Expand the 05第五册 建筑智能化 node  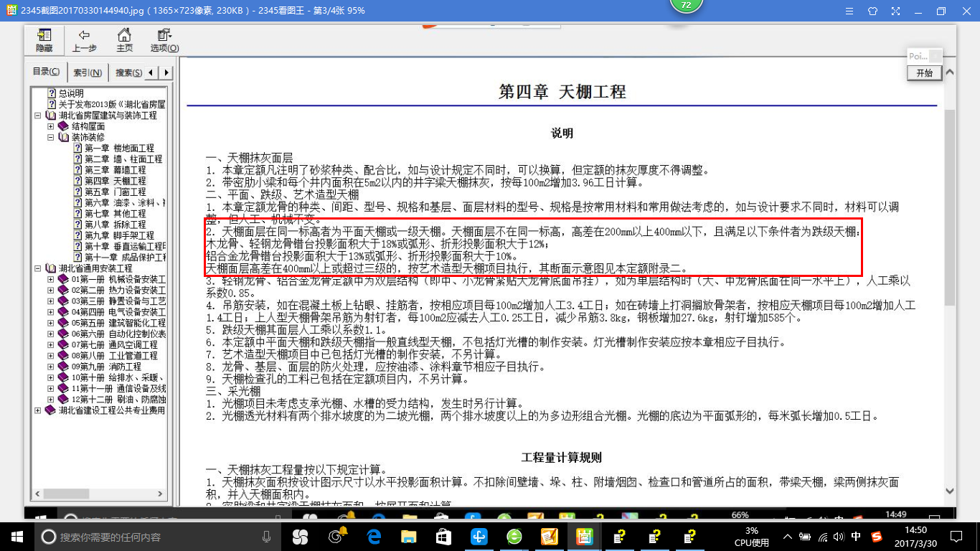coord(51,323)
